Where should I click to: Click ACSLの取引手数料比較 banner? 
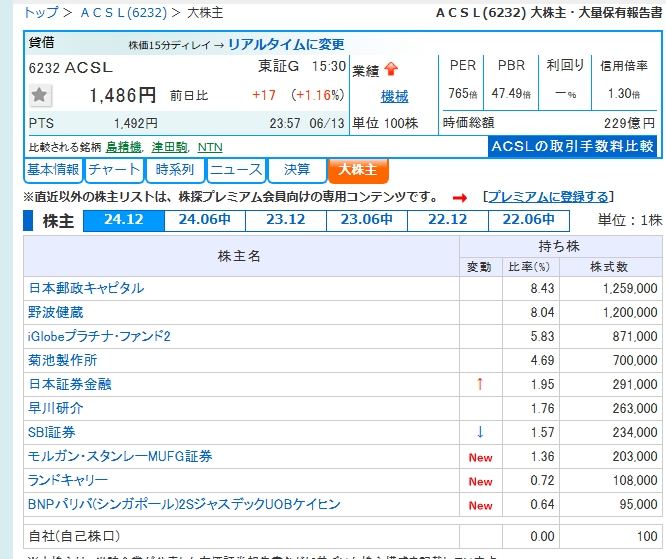573,146
